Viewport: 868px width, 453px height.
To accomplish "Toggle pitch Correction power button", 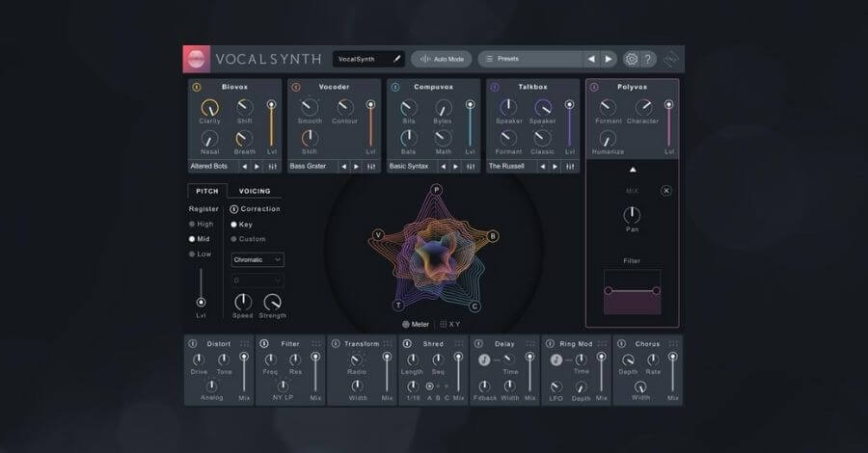I will pos(233,209).
